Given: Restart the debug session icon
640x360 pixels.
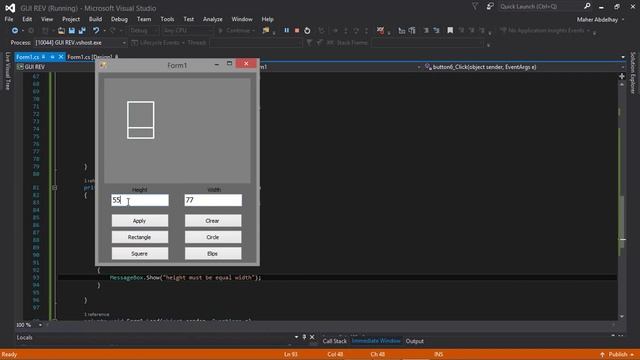Looking at the screenshot, I should pos(307,31).
